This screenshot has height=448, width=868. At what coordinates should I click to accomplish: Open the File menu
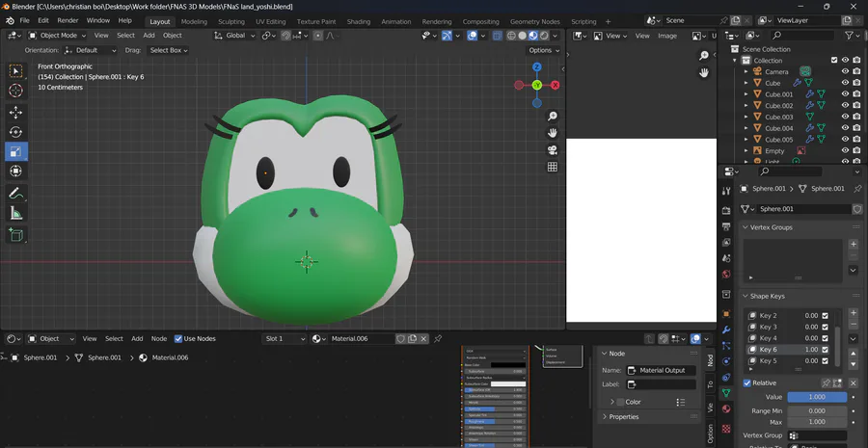click(x=24, y=20)
